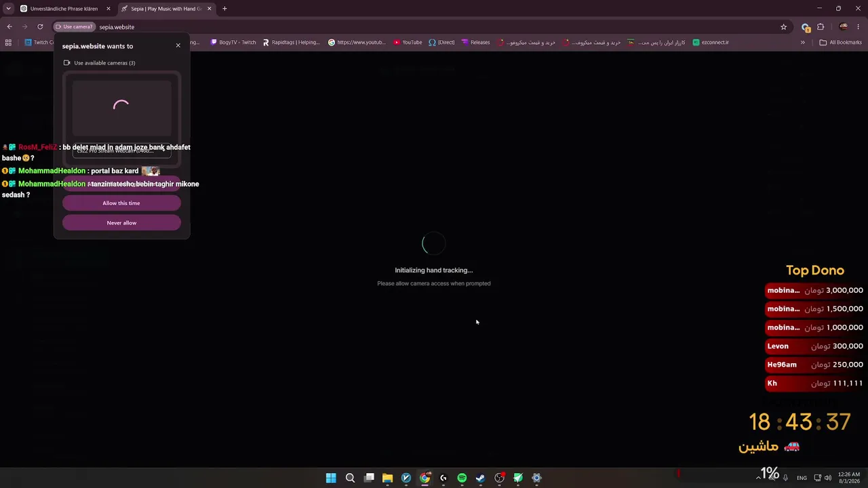Click the Kh 111,111 donation row

[814, 384]
